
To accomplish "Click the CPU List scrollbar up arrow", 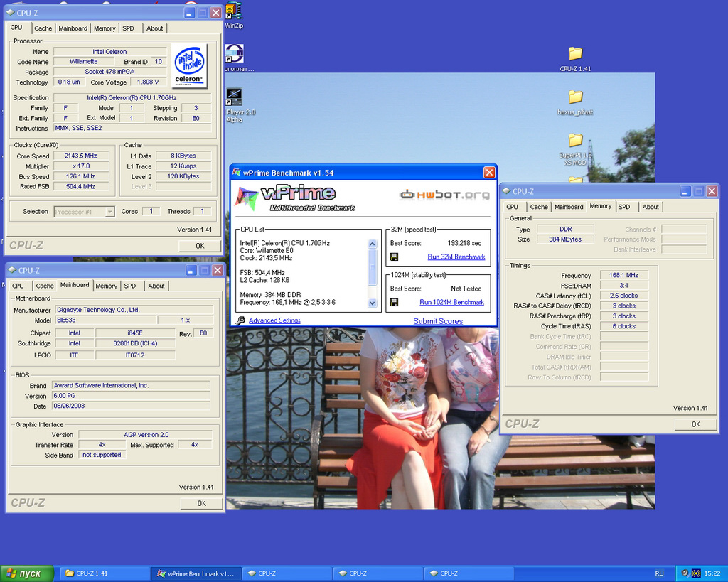I will pos(373,244).
